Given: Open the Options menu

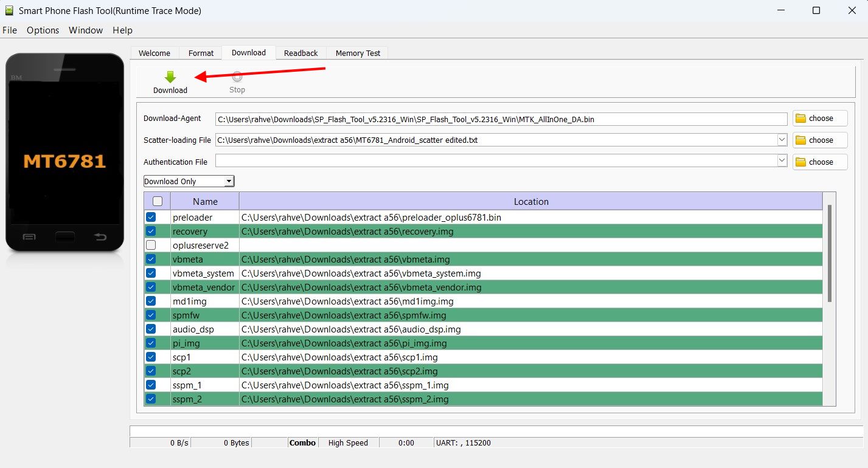Looking at the screenshot, I should (x=43, y=30).
